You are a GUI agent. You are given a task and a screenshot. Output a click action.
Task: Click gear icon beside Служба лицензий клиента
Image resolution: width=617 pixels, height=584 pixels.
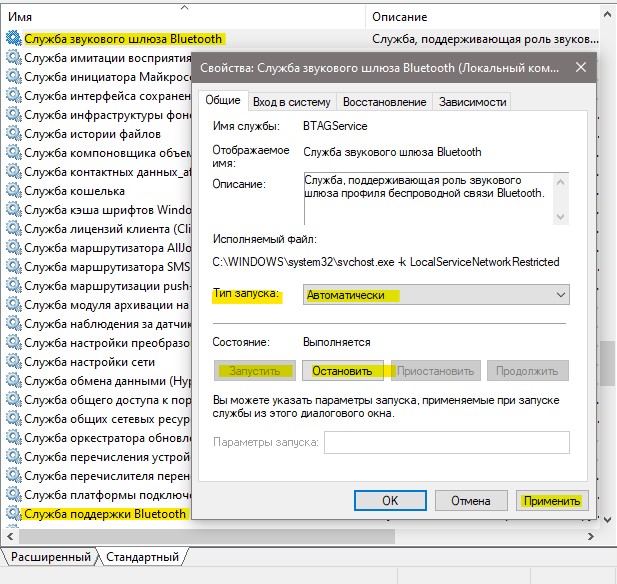14,229
